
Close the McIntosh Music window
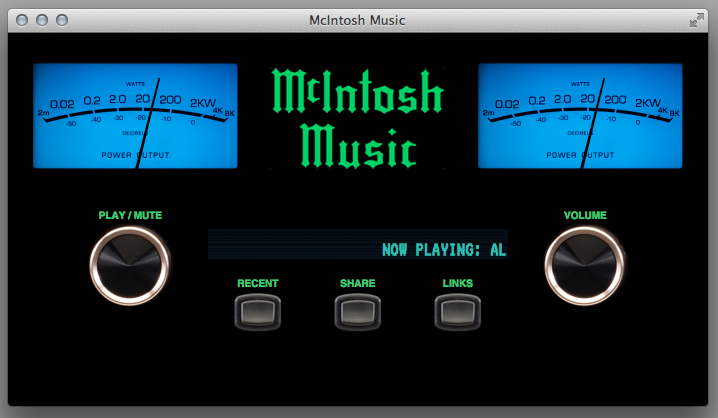(22, 20)
